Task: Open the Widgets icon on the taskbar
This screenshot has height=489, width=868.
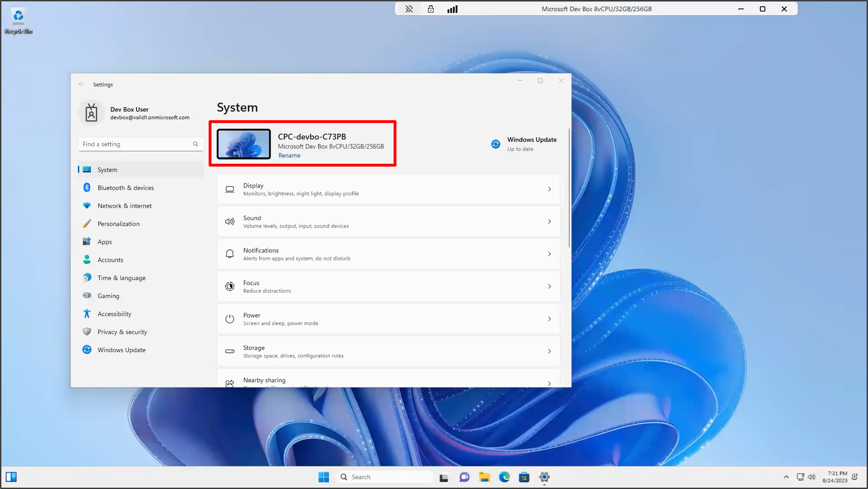Action: click(11, 477)
